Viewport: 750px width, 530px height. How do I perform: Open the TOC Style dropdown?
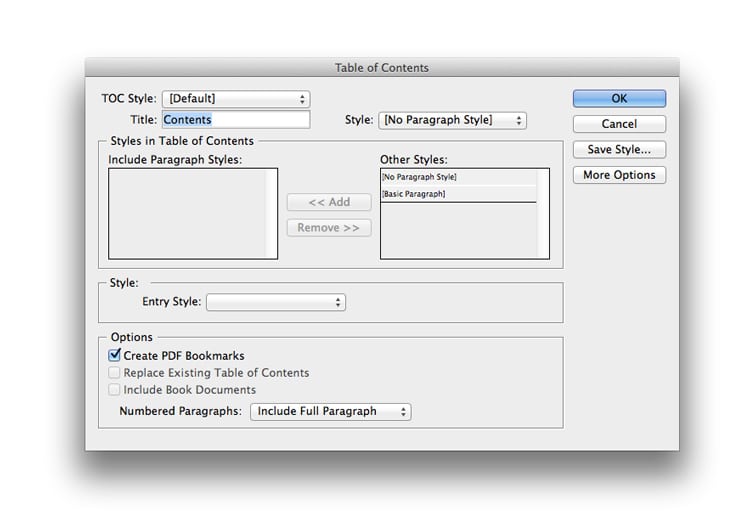(236, 99)
